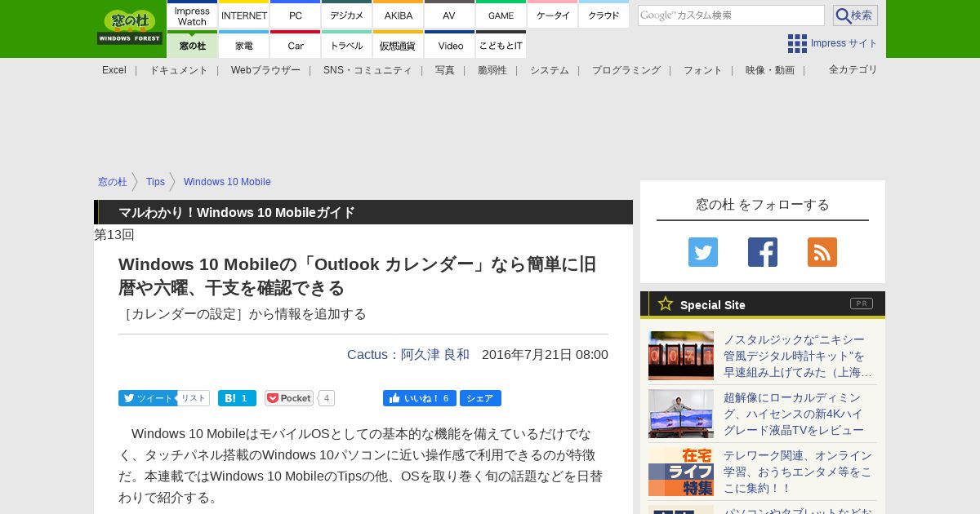This screenshot has height=514, width=980.
Task: Open the ノスタルジックな ニキシー管風 article link
Action: 798,356
